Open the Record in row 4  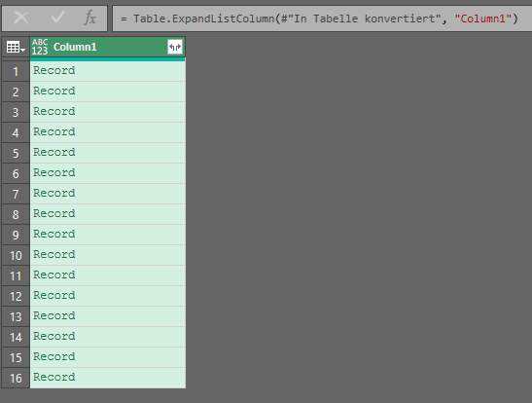pyautogui.click(x=54, y=131)
